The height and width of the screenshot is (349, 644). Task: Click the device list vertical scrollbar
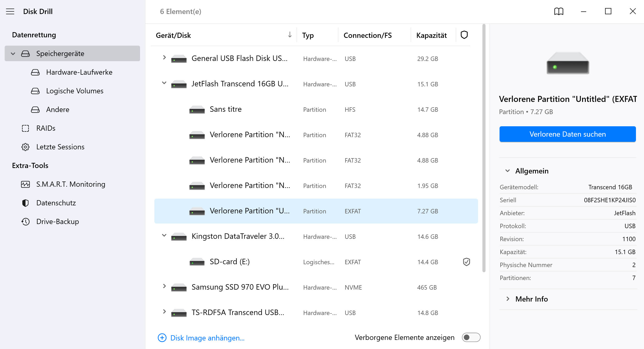click(x=484, y=148)
